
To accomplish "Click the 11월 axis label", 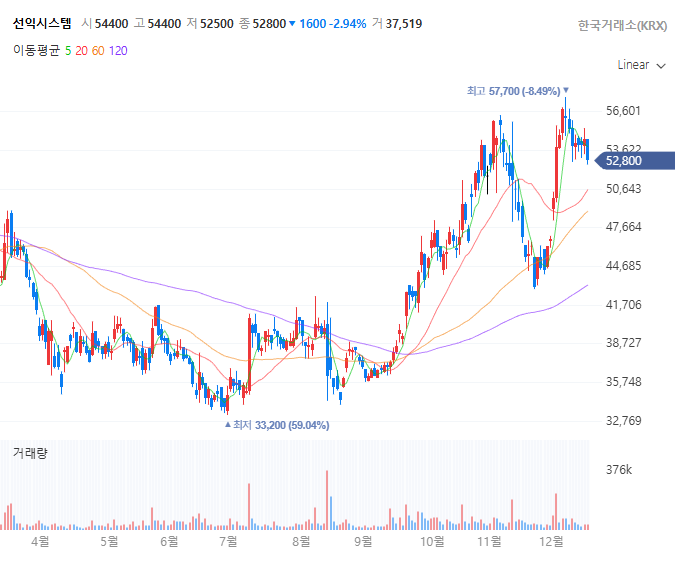I will point(489,541).
